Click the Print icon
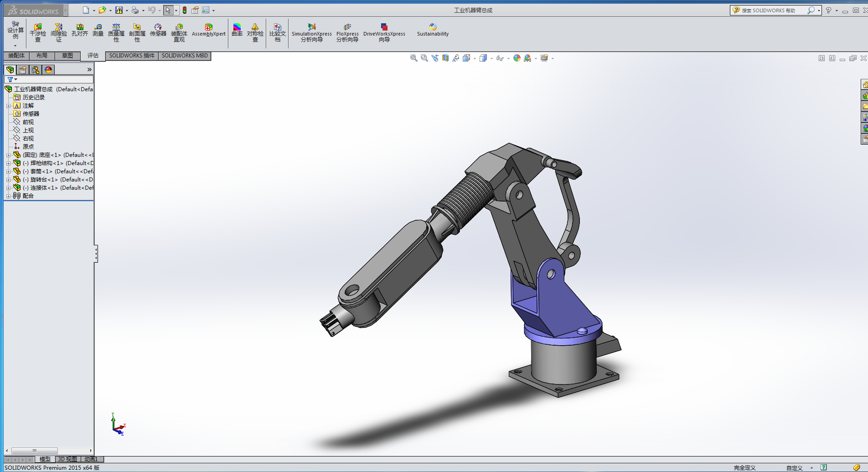This screenshot has height=472, width=868. (x=135, y=10)
